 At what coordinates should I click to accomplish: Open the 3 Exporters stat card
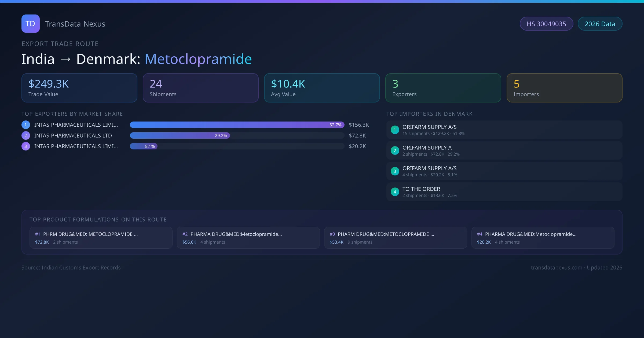pos(443,88)
